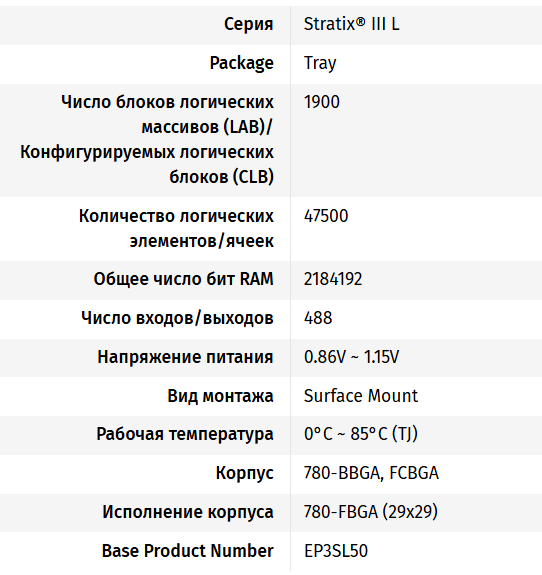The height and width of the screenshot is (575, 542).
Task: Select the 780-BBGA, FCBGA value
Action: (371, 473)
